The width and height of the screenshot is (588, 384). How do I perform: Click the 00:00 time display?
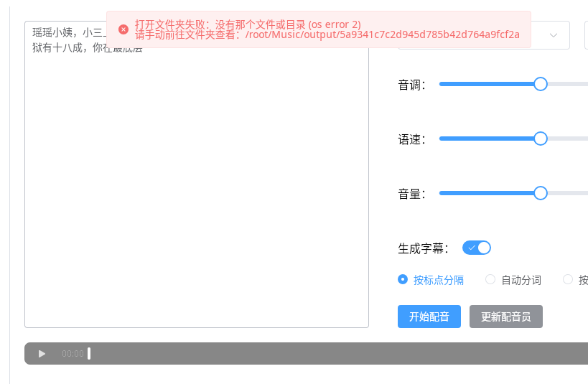pos(73,354)
